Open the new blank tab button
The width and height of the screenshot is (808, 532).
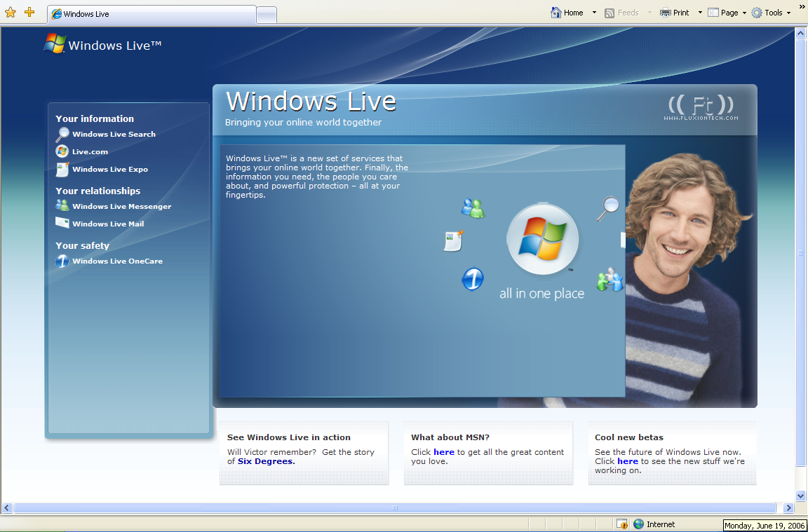tap(267, 15)
